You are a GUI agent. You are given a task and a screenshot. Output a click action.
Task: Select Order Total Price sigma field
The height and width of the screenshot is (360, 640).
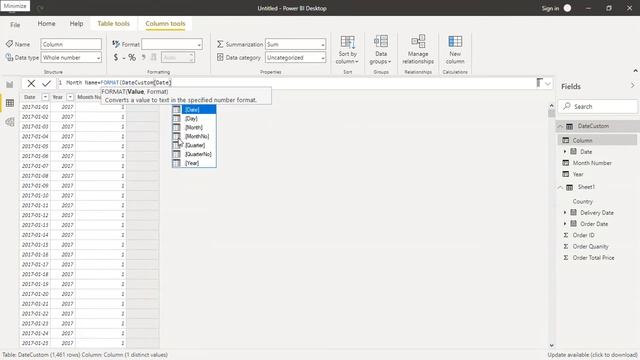(x=566, y=258)
